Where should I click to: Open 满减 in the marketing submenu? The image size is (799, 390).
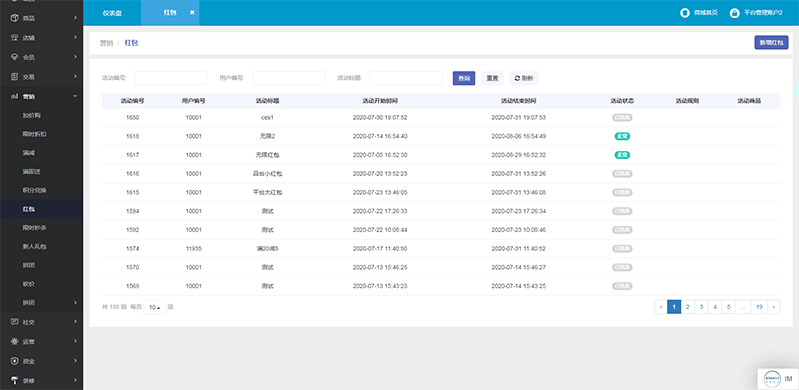[29, 153]
